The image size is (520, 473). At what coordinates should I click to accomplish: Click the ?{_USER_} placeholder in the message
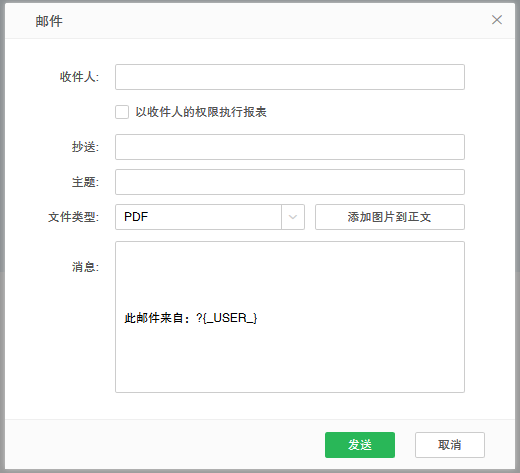(x=227, y=318)
